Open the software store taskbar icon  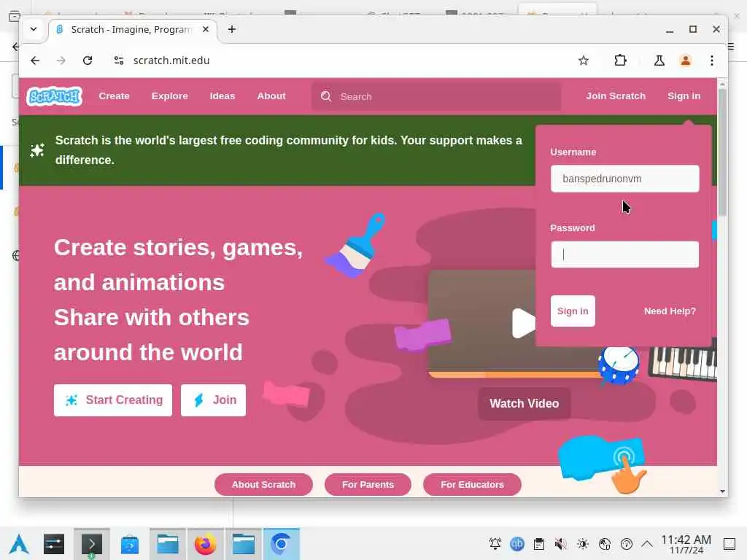pyautogui.click(x=130, y=544)
